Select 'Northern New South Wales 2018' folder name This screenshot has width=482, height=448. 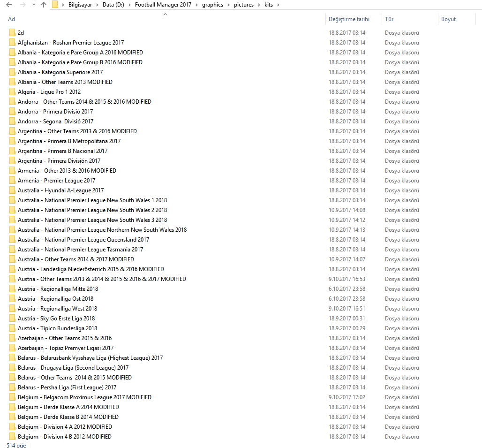tap(102, 230)
